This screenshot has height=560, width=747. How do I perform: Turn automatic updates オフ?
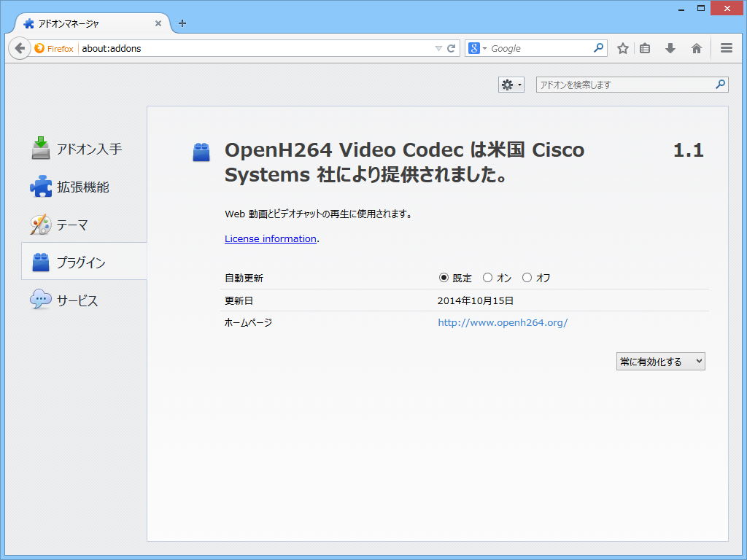tap(527, 278)
